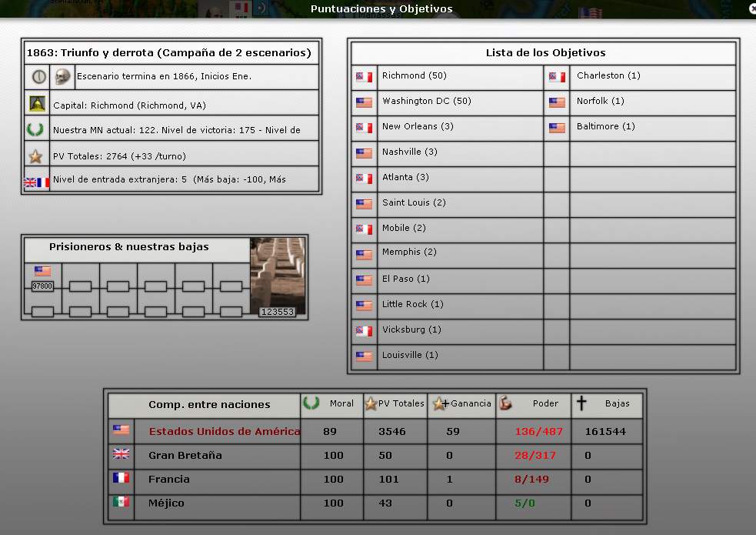Click the flag icon beside Charleston (1)
The width and height of the screenshot is (756, 535).
[x=557, y=77]
